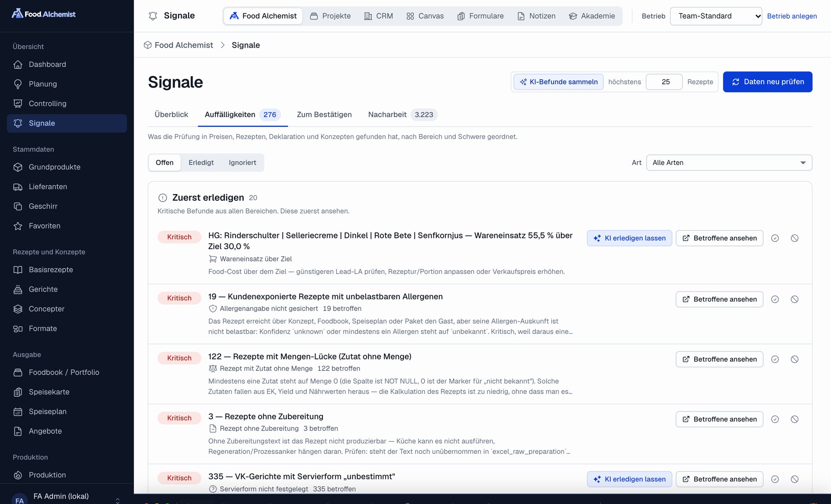Switch filter to Offen

coord(164,163)
